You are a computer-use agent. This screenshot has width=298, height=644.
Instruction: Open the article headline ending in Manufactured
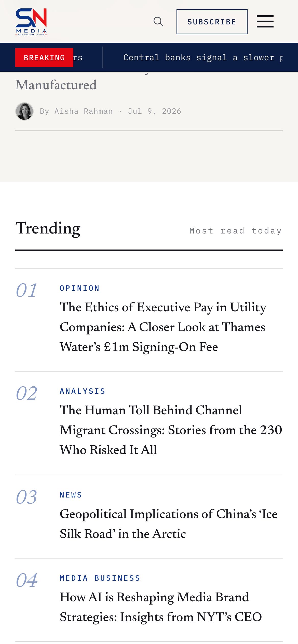(56, 85)
